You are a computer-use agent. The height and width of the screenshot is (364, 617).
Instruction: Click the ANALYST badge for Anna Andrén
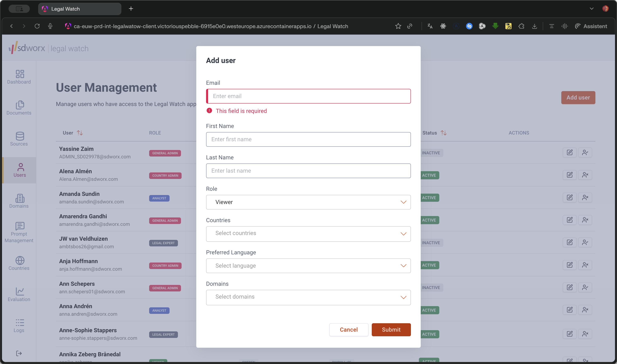tap(159, 311)
